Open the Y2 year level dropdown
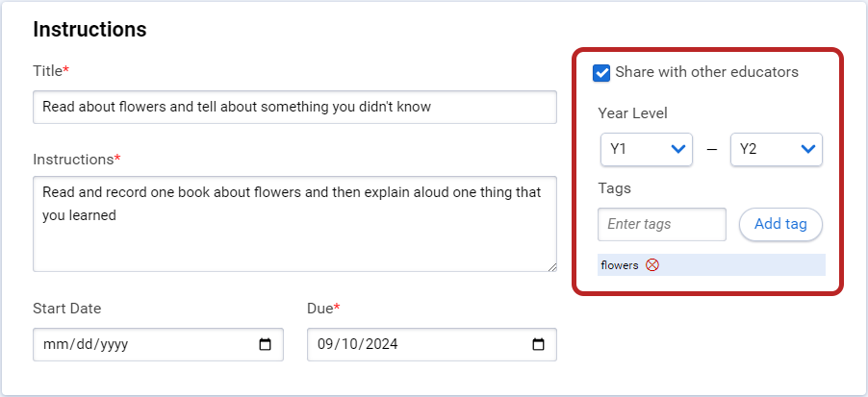This screenshot has width=868, height=397. tap(777, 149)
